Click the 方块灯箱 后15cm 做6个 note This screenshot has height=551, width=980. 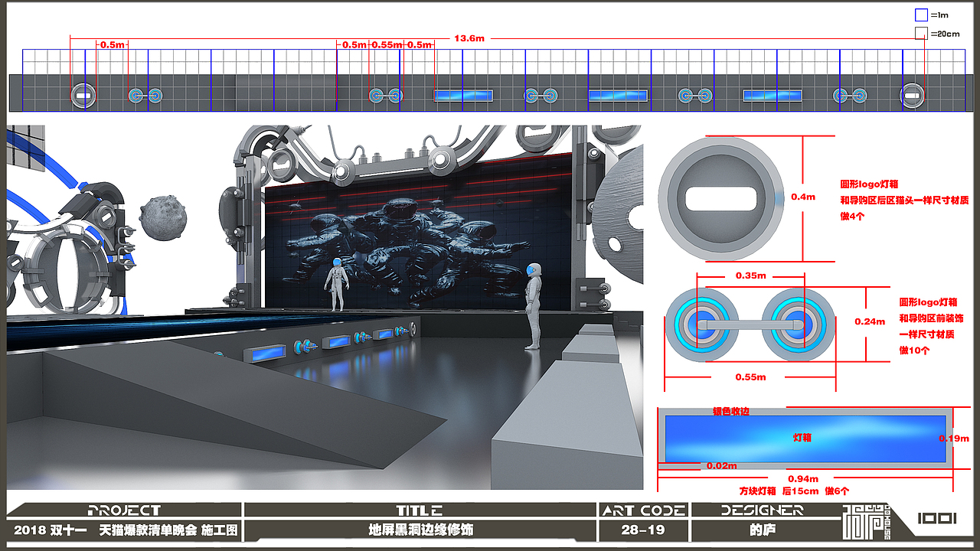coord(793,491)
